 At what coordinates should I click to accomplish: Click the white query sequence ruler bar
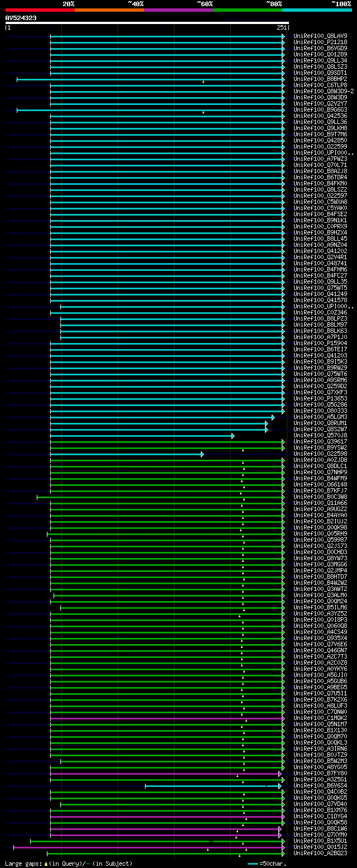click(x=147, y=23)
